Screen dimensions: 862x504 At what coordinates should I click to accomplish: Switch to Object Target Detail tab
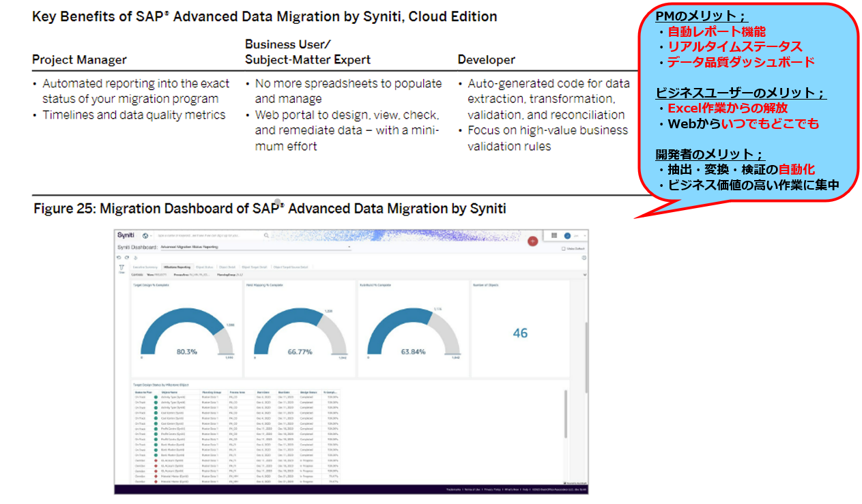pos(254,267)
